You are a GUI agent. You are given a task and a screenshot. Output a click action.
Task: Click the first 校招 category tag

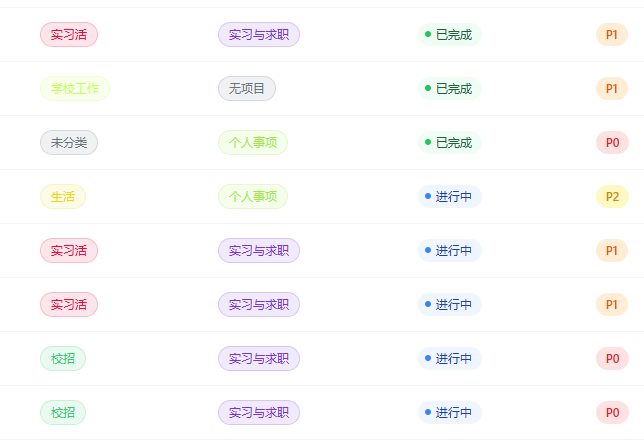pyautogui.click(x=63, y=359)
